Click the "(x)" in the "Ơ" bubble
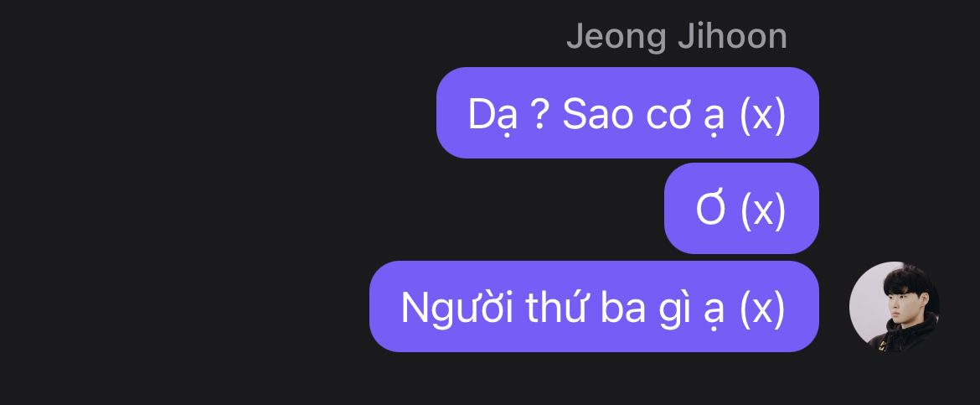Viewport: 980px width, 405px height. pos(762,210)
